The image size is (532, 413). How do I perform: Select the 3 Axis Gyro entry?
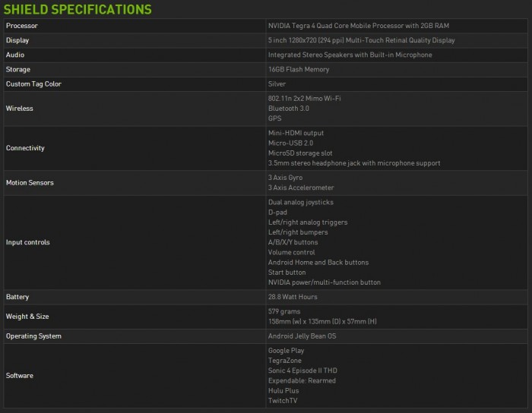[287, 178]
